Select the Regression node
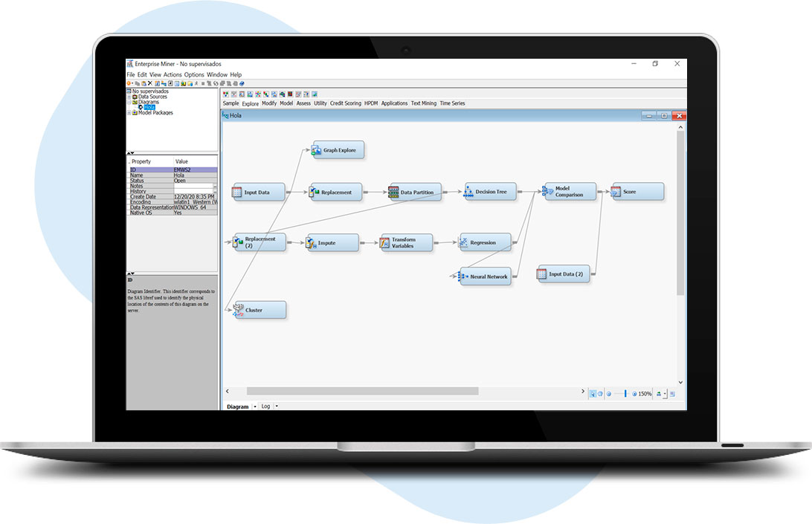Image resolution: width=812 pixels, height=524 pixels. tap(486, 242)
